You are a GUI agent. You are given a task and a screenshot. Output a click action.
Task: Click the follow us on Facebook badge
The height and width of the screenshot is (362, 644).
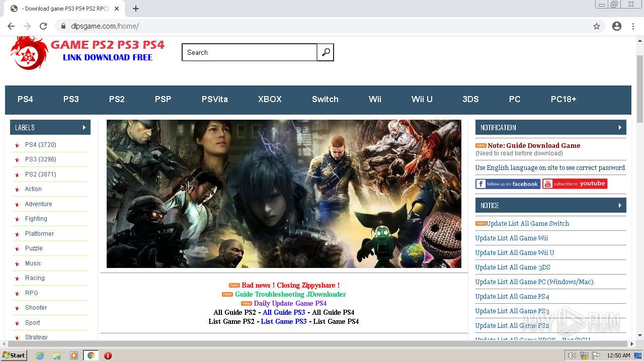(508, 184)
